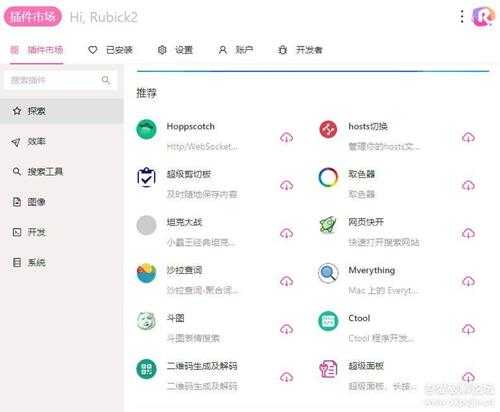Download the 网页快开 plugin
This screenshot has width=500, height=412.
(x=468, y=233)
